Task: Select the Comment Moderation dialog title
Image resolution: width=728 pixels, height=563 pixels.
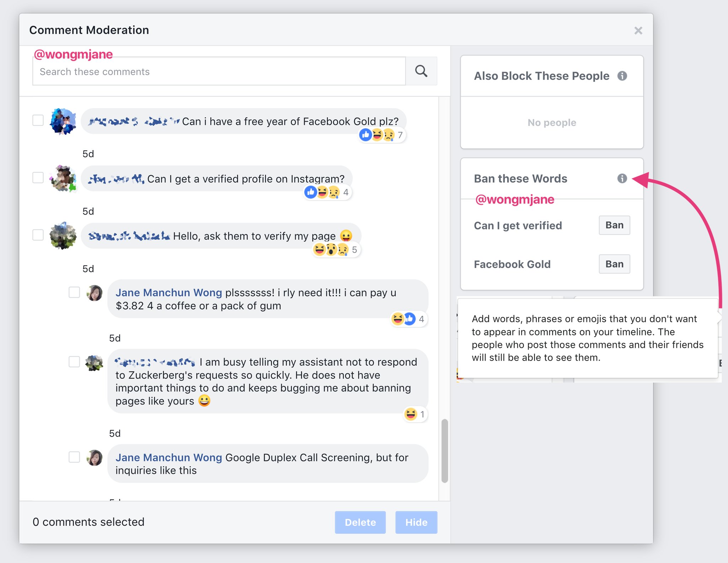Action: tap(90, 30)
